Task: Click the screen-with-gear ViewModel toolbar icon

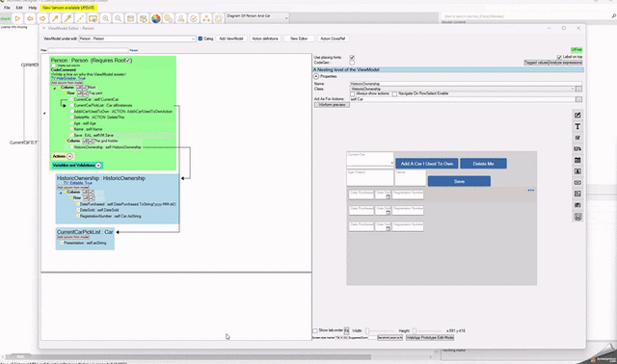Action: click(x=93, y=18)
